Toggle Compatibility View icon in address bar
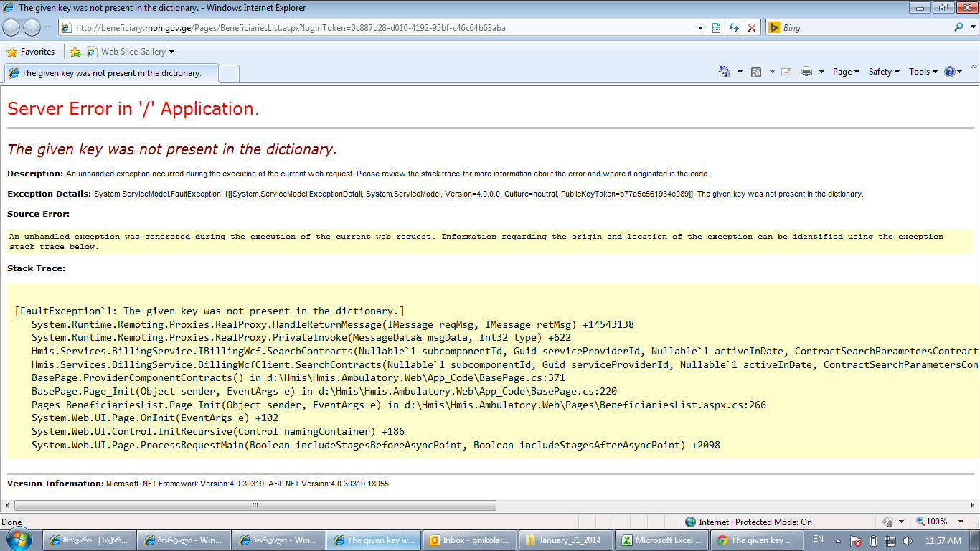This screenshot has width=980, height=551. pyautogui.click(x=715, y=28)
